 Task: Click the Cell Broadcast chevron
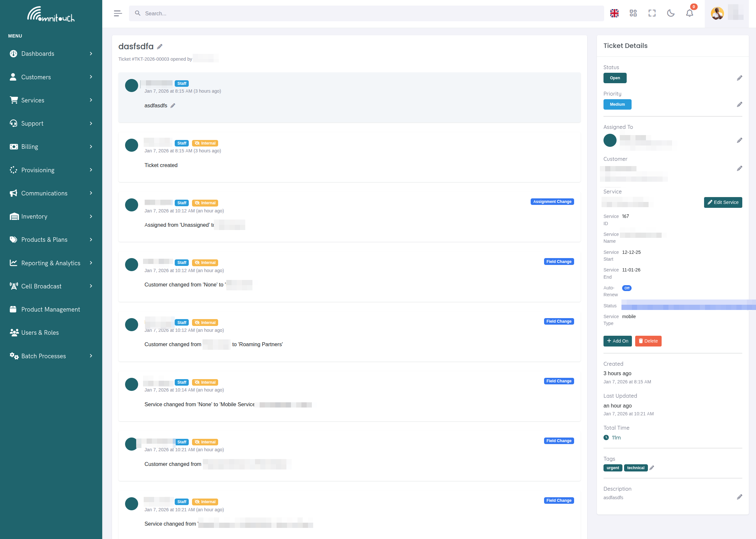pos(91,286)
